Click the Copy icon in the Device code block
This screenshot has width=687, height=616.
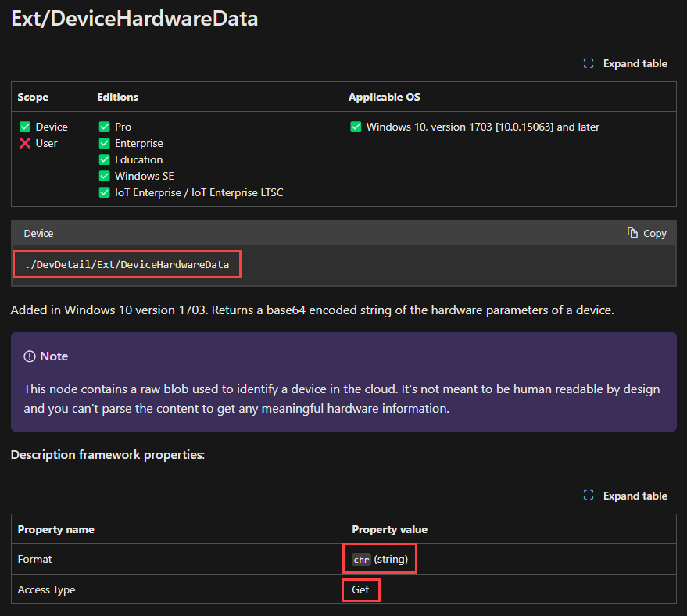coord(634,233)
